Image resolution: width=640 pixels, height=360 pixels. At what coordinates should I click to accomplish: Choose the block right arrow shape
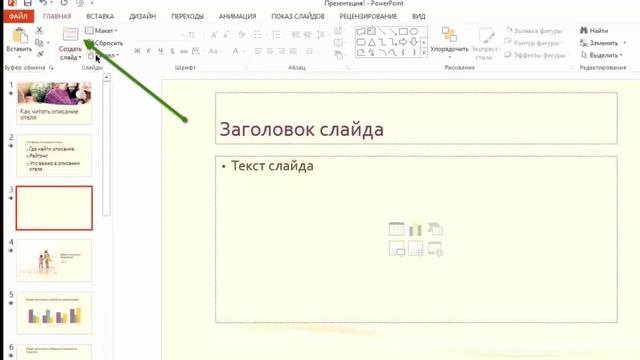pyautogui.click(x=403, y=42)
